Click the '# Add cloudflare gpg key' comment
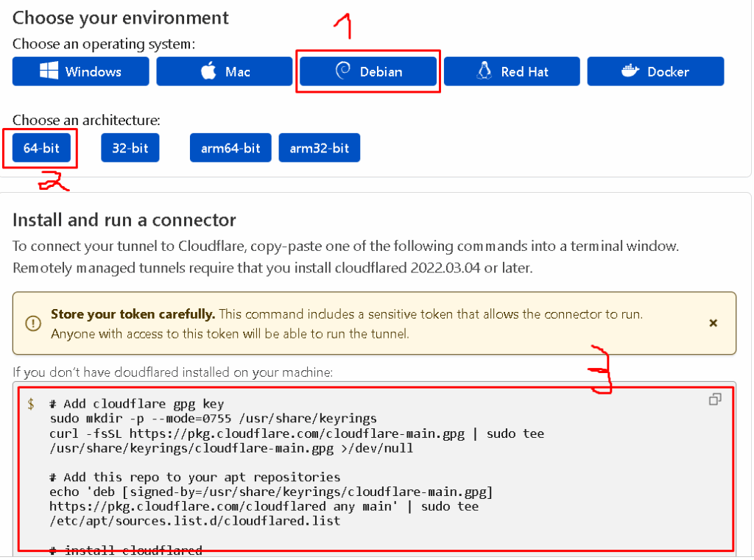Image resolution: width=754 pixels, height=560 pixels. (136, 404)
